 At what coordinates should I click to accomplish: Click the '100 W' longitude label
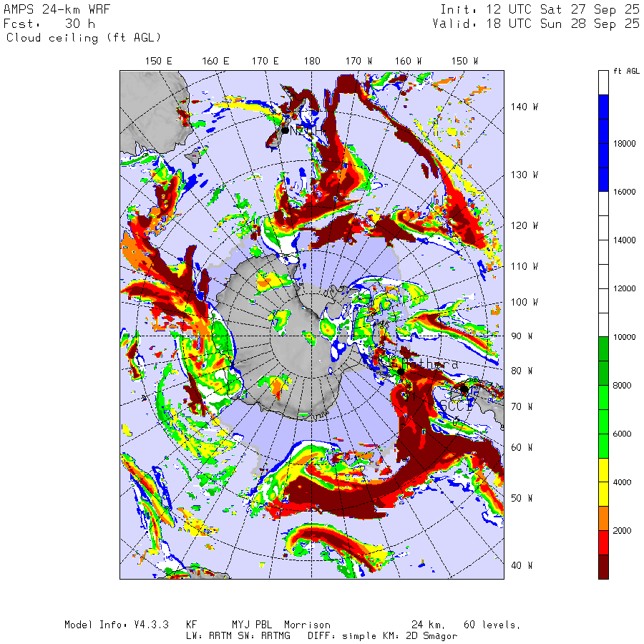[x=525, y=302]
